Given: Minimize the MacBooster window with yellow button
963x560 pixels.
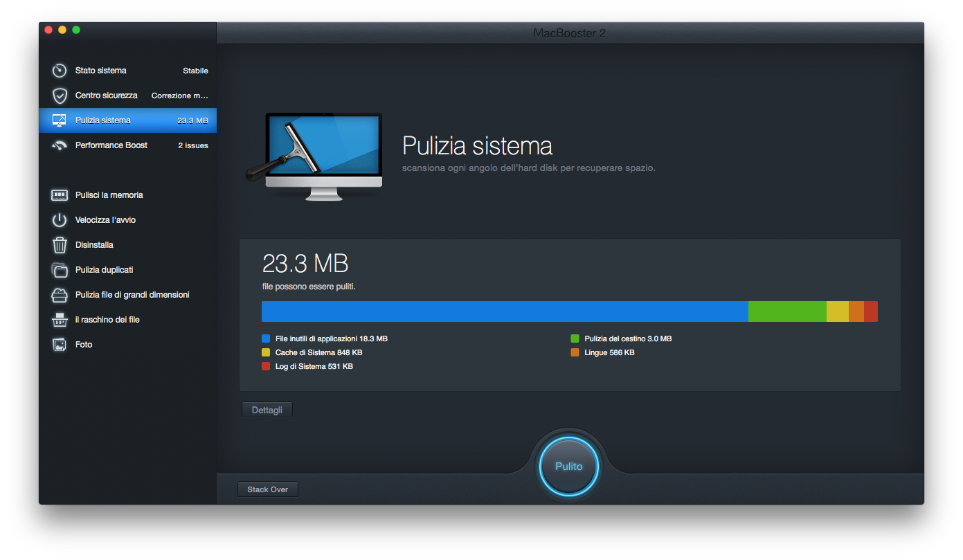Looking at the screenshot, I should pyautogui.click(x=62, y=30).
